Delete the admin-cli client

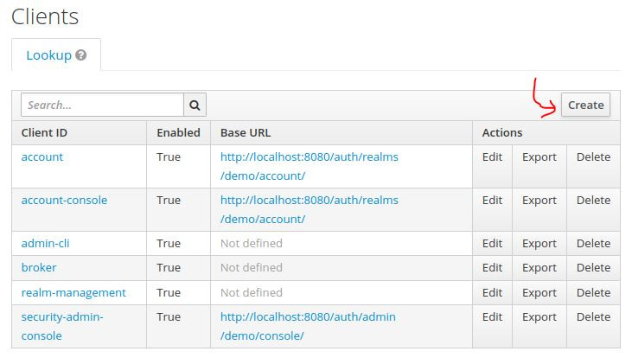tap(593, 244)
